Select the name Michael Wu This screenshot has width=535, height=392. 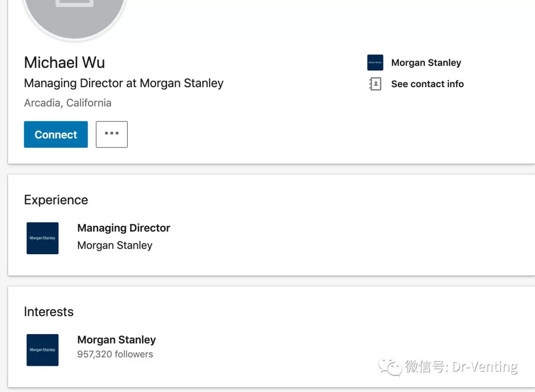pyautogui.click(x=64, y=62)
